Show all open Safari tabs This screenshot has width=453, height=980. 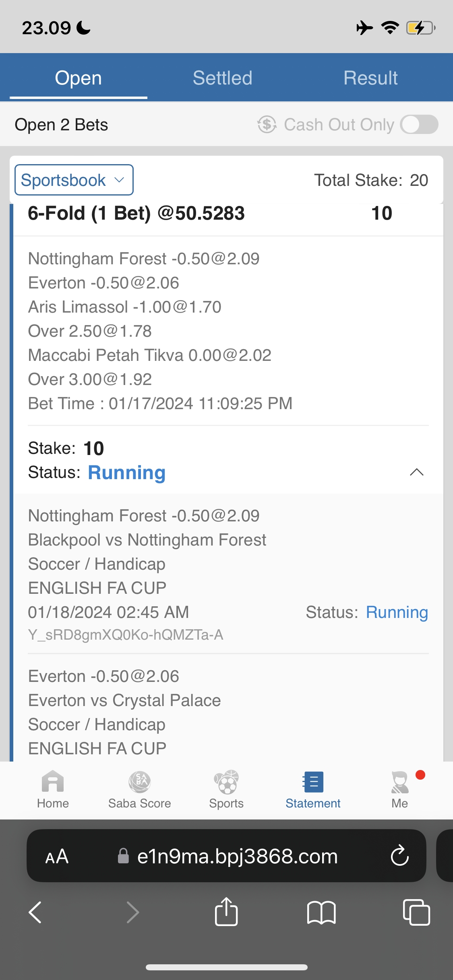[416, 912]
